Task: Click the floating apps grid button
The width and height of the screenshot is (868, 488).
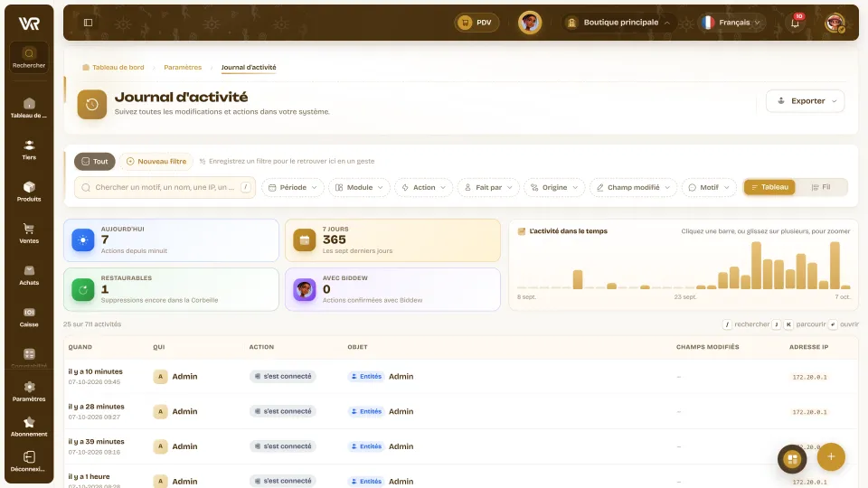Action: pyautogui.click(x=792, y=459)
